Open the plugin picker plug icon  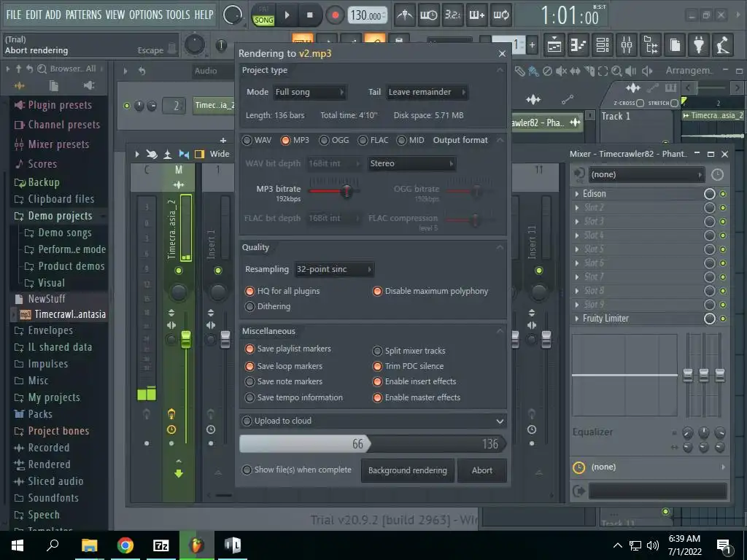[x=698, y=44]
